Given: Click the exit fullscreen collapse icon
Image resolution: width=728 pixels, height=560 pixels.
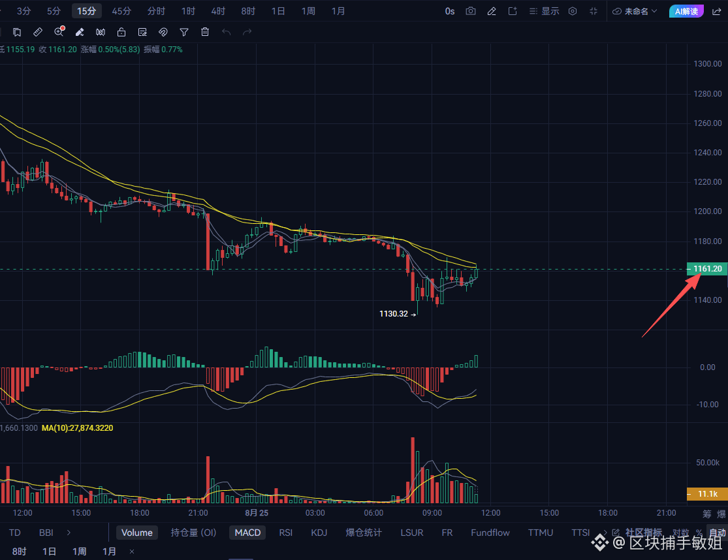Looking at the screenshot, I should (593, 11).
